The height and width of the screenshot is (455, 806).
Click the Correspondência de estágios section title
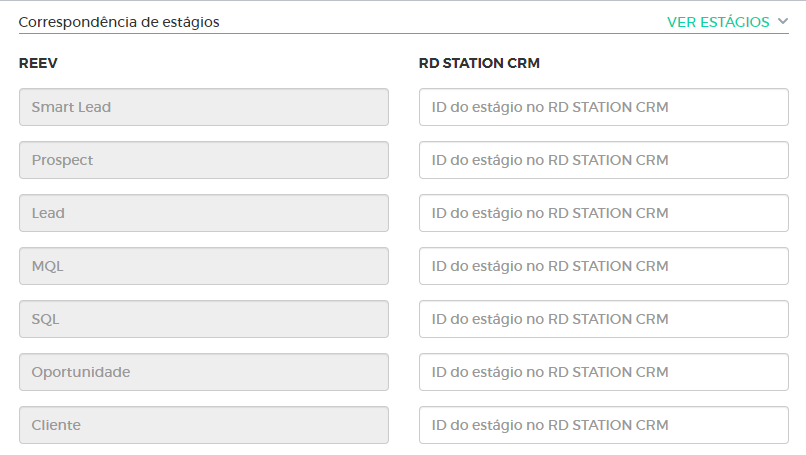coord(119,21)
